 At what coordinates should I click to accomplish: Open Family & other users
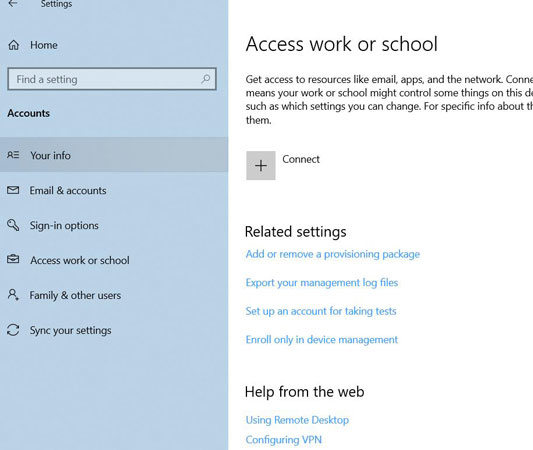[x=75, y=295]
